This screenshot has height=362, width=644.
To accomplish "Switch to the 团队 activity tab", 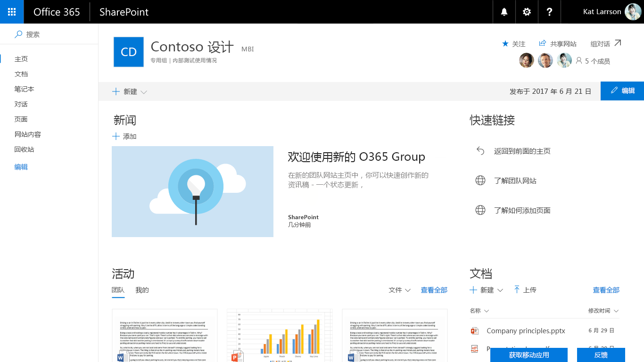I will coord(118,290).
